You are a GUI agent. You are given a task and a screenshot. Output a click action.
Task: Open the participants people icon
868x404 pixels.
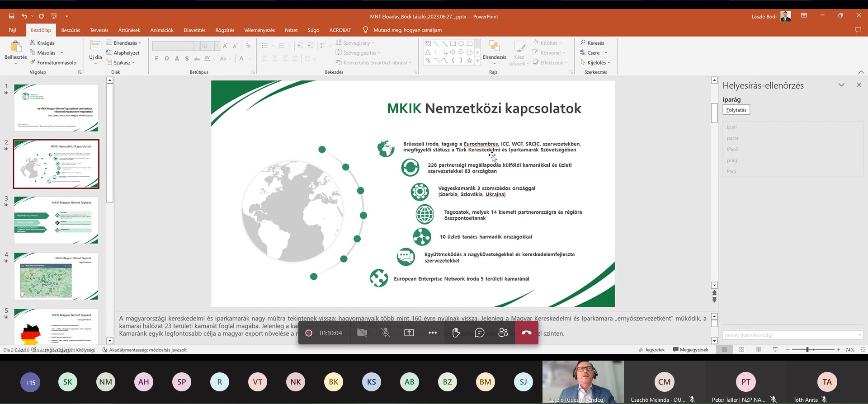click(503, 333)
